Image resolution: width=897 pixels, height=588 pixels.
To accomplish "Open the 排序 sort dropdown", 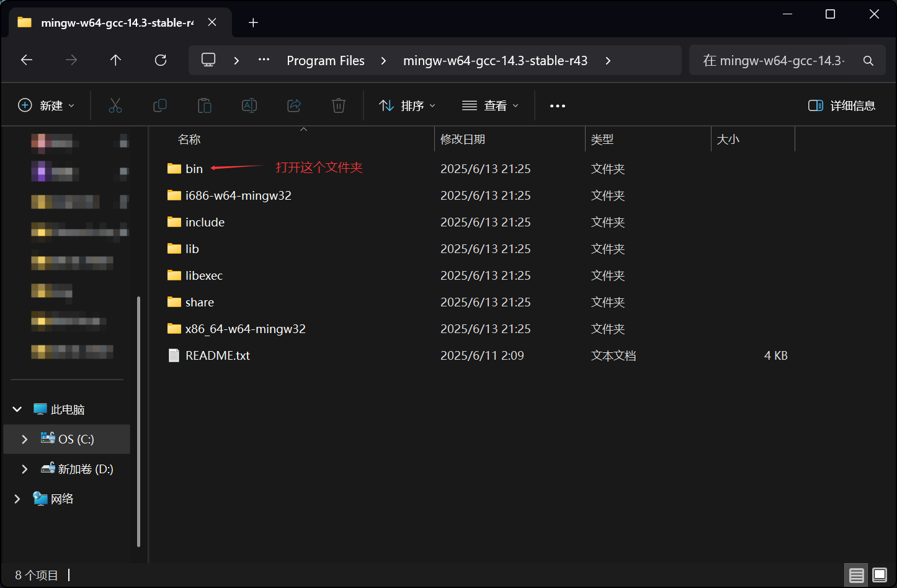I will 407,105.
